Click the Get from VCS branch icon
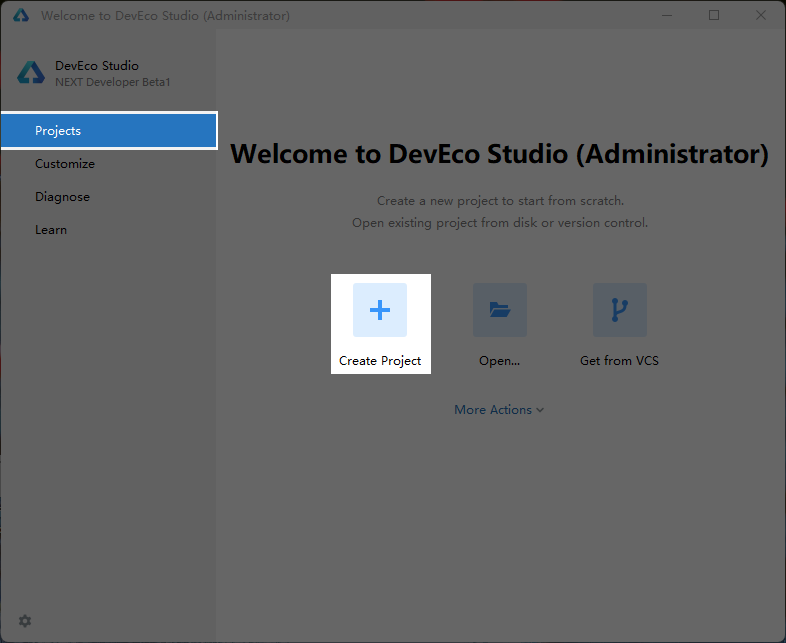786x643 pixels. (620, 310)
